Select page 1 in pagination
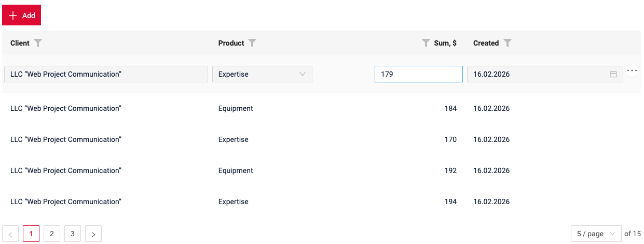The image size is (644, 244). click(x=31, y=234)
